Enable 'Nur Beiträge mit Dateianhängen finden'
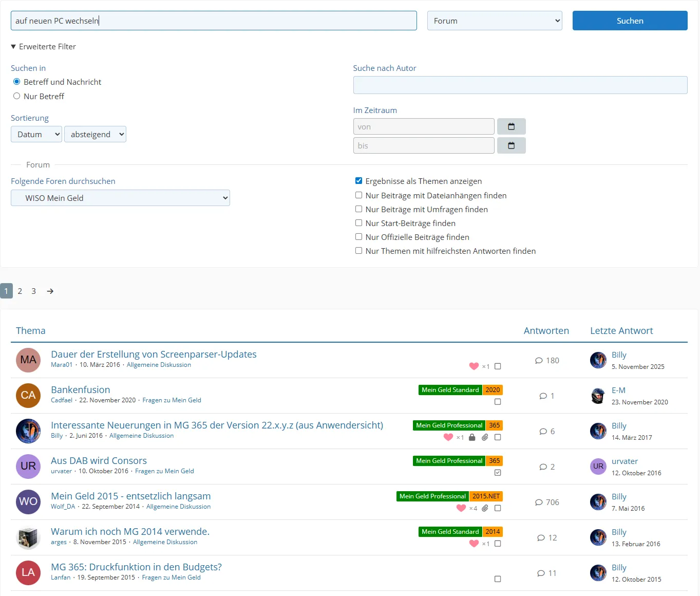 [358, 195]
